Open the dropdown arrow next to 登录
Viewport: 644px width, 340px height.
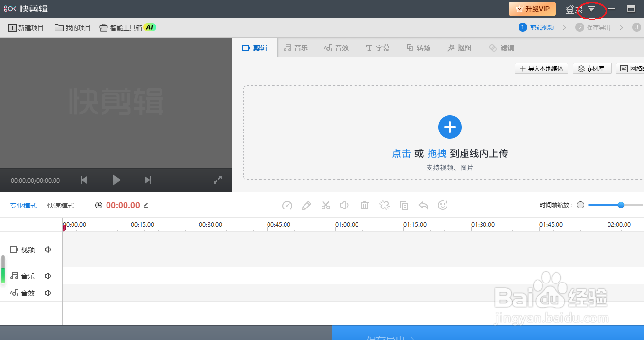591,9
